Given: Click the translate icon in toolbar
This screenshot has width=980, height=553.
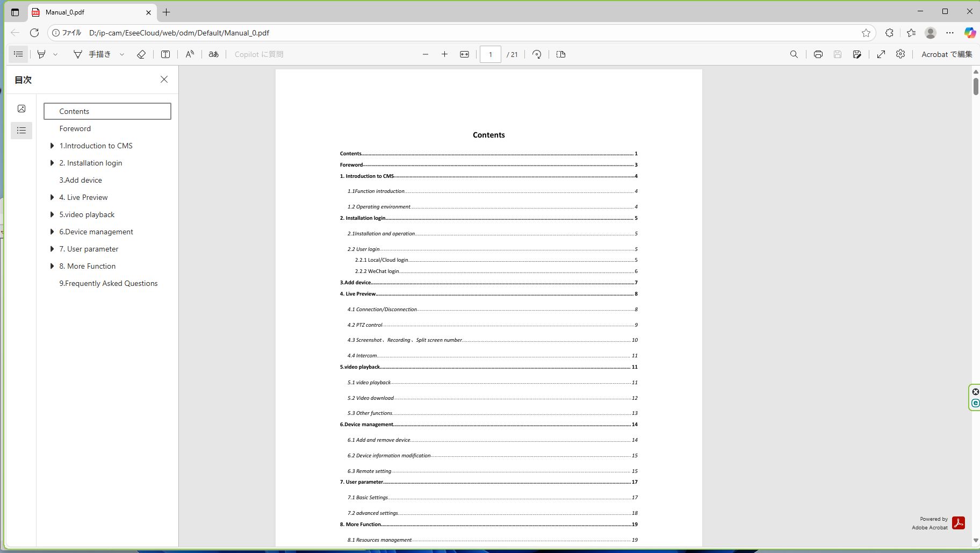Looking at the screenshot, I should (213, 54).
